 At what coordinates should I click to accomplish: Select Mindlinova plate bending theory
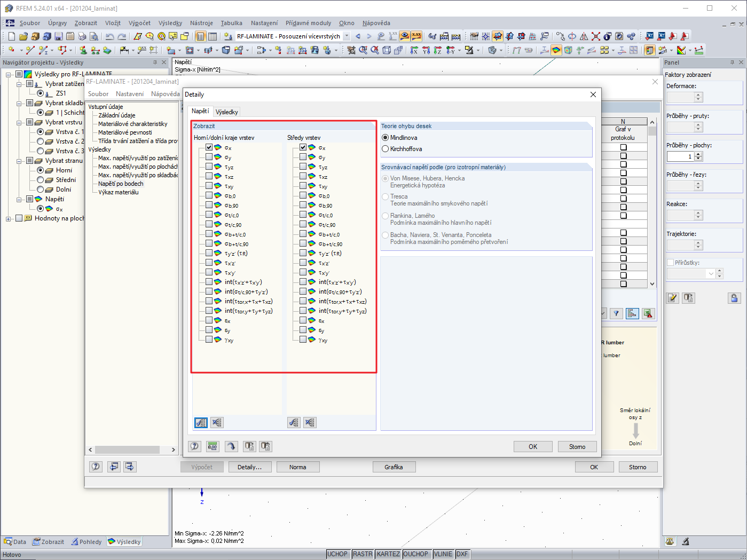click(386, 138)
